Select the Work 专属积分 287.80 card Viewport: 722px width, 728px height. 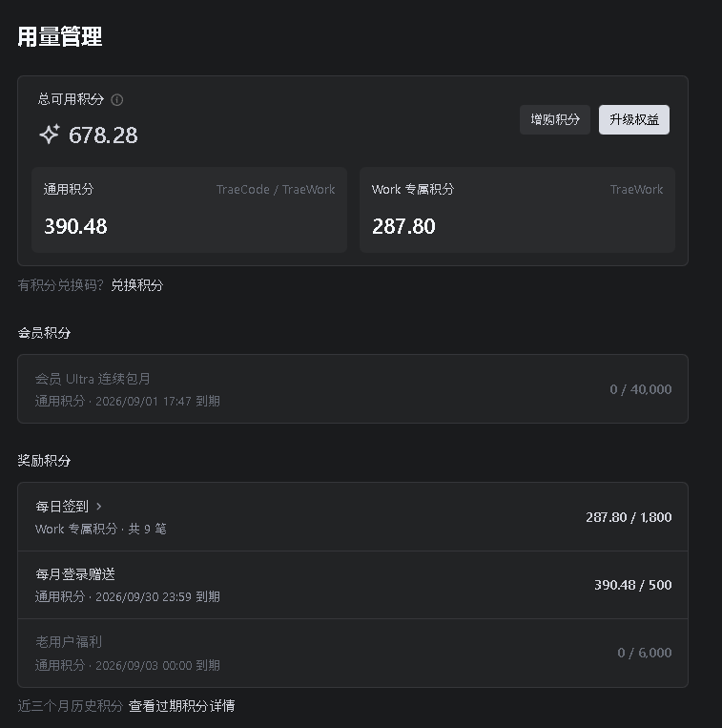(517, 210)
